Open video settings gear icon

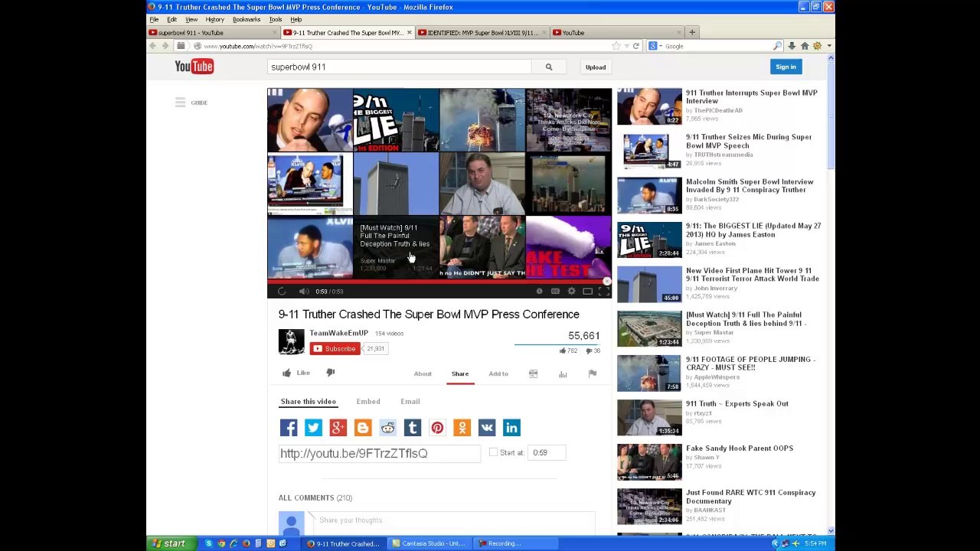pyautogui.click(x=571, y=292)
